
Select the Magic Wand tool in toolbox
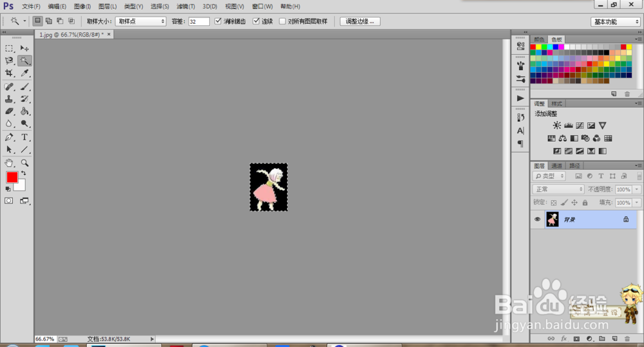click(24, 61)
